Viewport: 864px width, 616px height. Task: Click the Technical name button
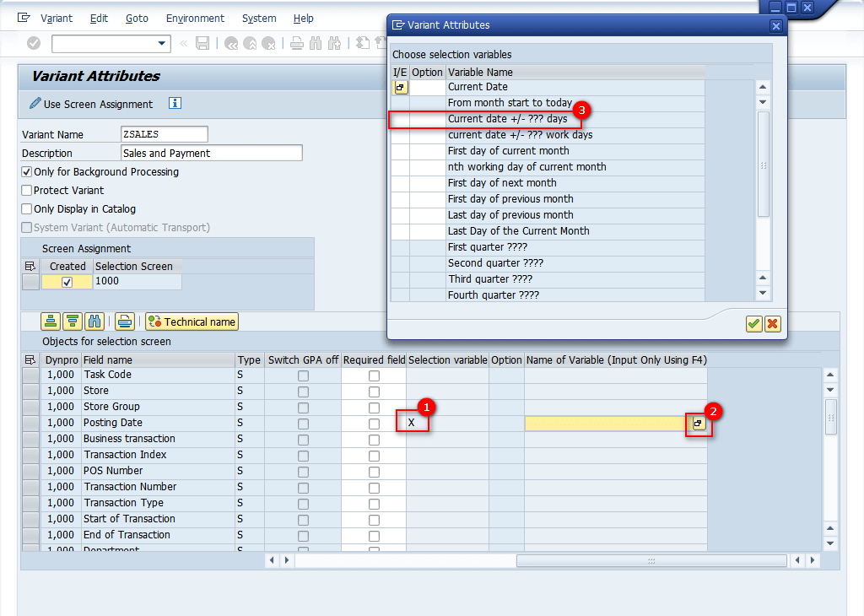coord(192,322)
